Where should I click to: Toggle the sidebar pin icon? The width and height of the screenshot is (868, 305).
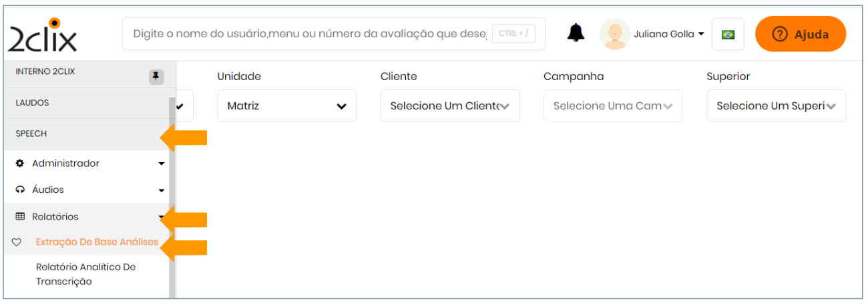(156, 77)
